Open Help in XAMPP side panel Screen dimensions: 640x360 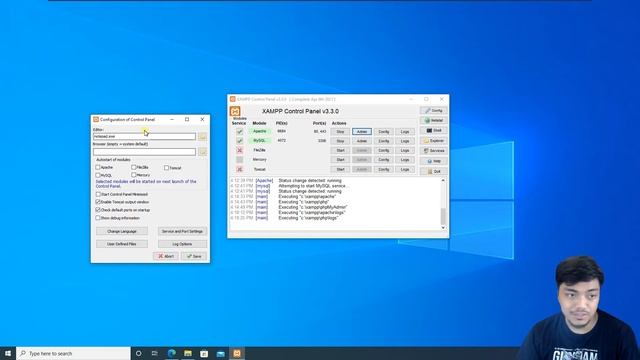(x=433, y=161)
